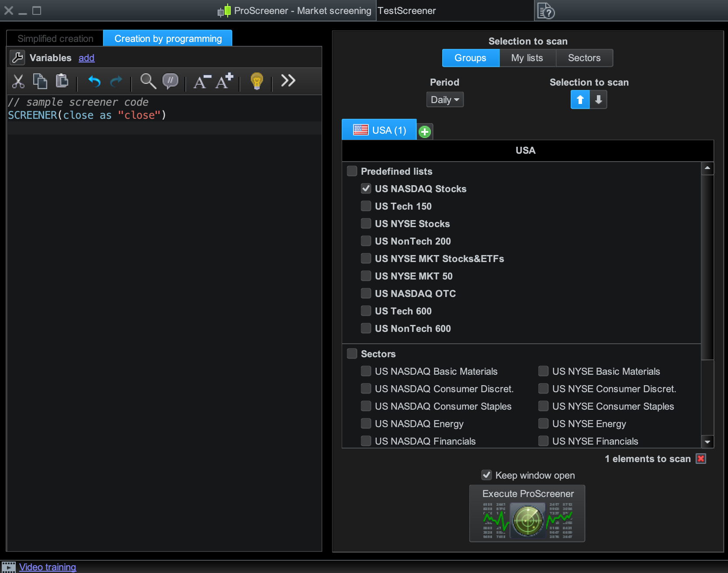Toggle comment using speech bubble icon
This screenshot has width=728, height=573.
170,81
